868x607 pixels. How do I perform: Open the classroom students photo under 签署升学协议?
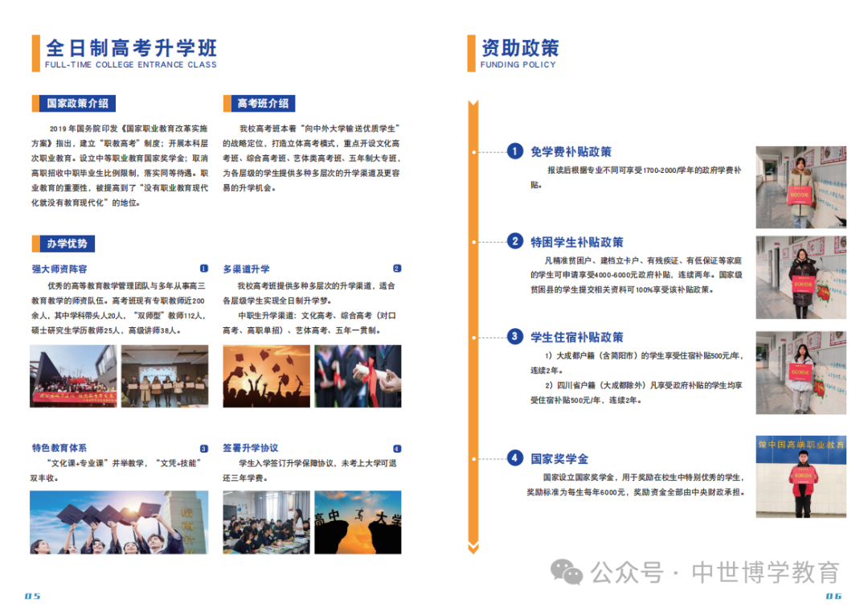265,523
